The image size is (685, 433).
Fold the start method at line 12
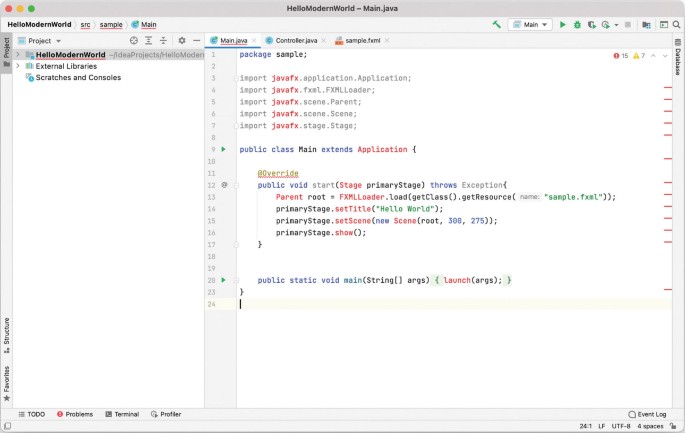pos(236,185)
